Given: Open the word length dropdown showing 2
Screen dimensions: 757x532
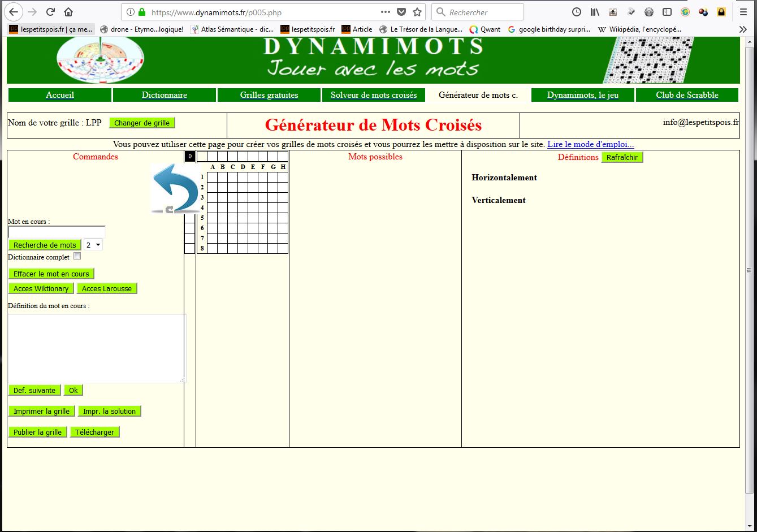Looking at the screenshot, I should [x=93, y=245].
